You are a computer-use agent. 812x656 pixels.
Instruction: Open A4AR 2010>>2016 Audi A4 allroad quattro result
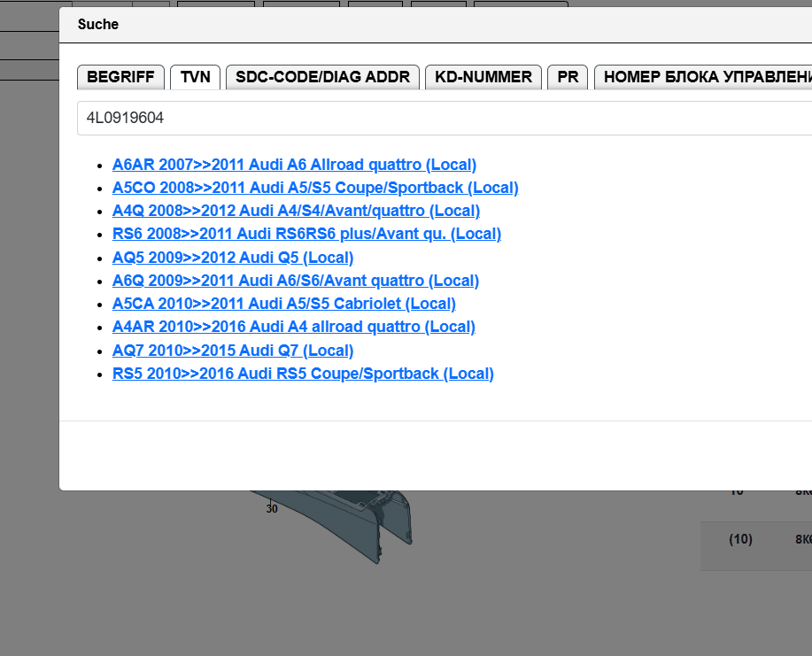pos(294,327)
